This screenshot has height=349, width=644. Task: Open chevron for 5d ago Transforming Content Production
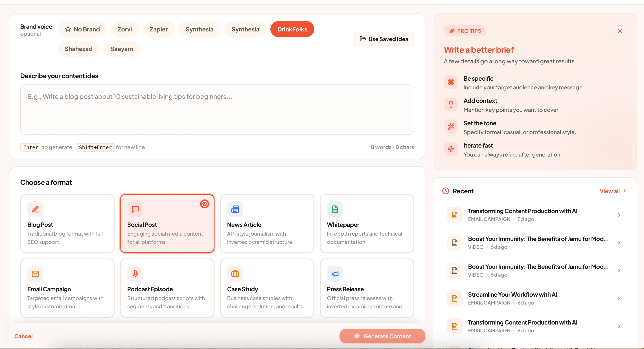point(619,215)
